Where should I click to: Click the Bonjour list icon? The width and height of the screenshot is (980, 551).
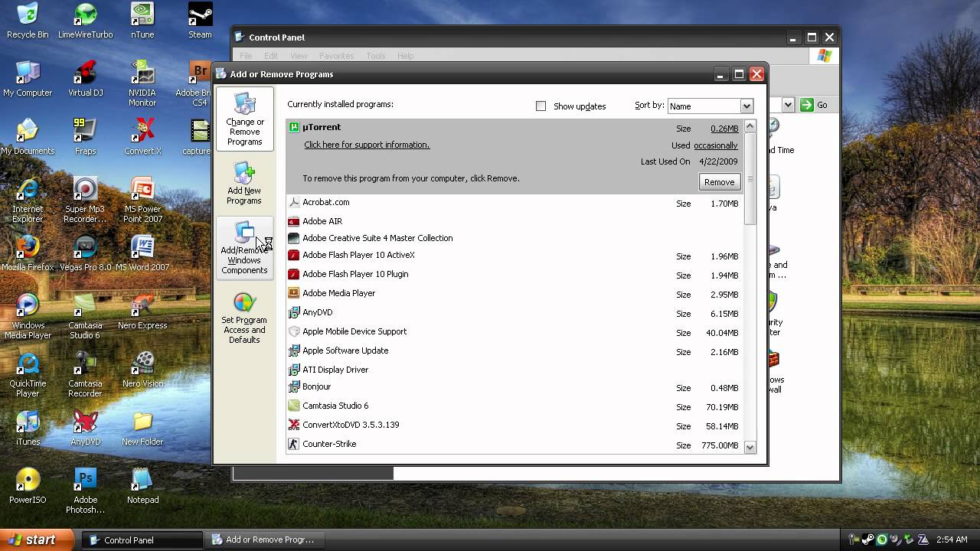tap(293, 387)
